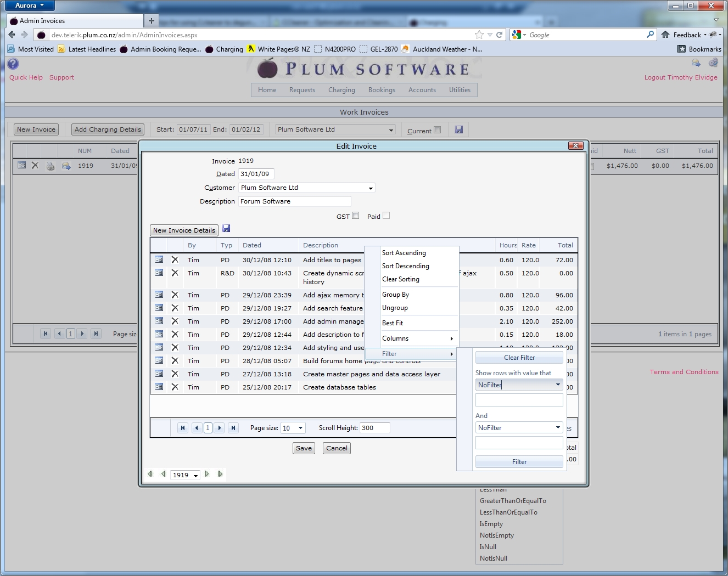Click the edit icon for the 30/12/08 12:10 row
The height and width of the screenshot is (576, 728).
(x=159, y=259)
